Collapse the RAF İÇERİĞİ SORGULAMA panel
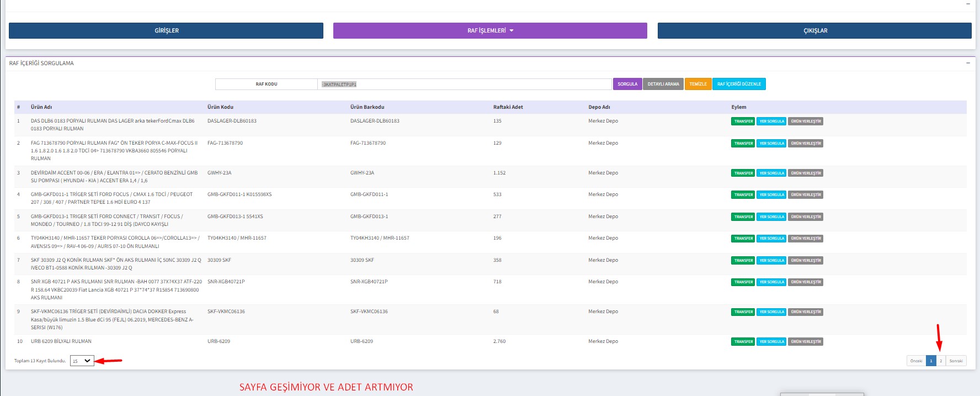This screenshot has height=396, width=980. coord(968,63)
